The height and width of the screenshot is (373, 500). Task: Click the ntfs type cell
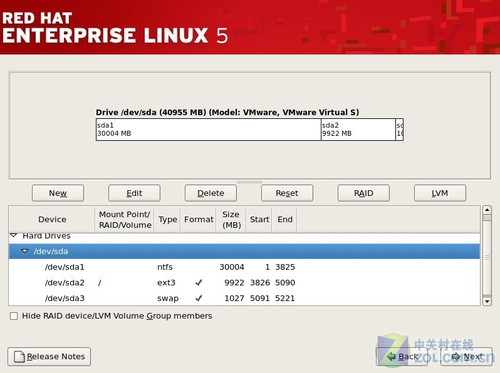[165, 267]
